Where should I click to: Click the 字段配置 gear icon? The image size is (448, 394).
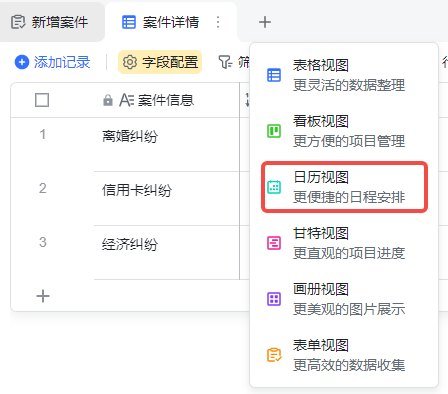click(130, 62)
